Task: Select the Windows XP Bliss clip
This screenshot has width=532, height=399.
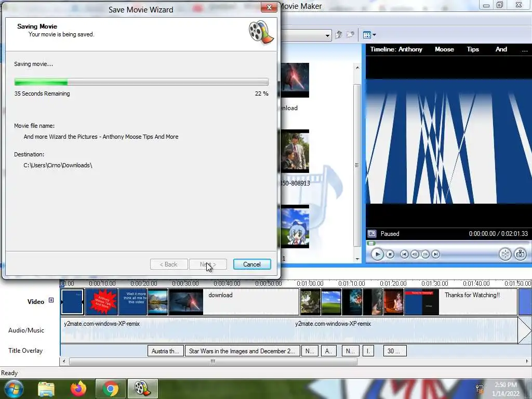Action: point(331,302)
